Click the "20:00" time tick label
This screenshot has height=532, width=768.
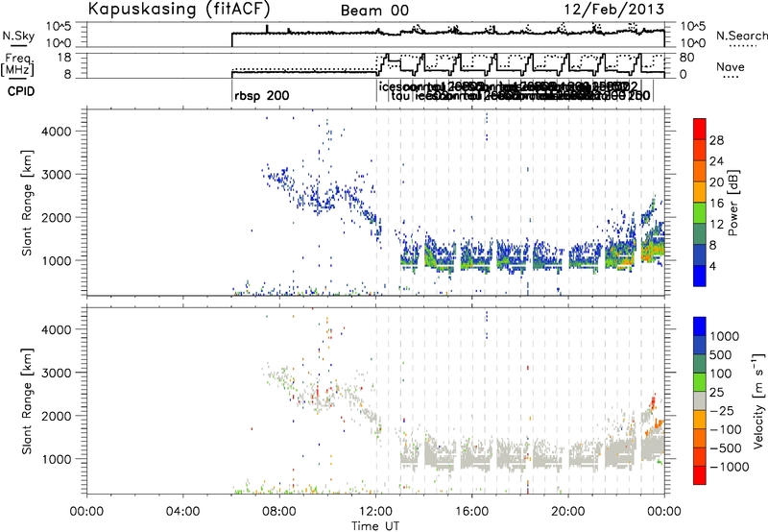(568, 512)
